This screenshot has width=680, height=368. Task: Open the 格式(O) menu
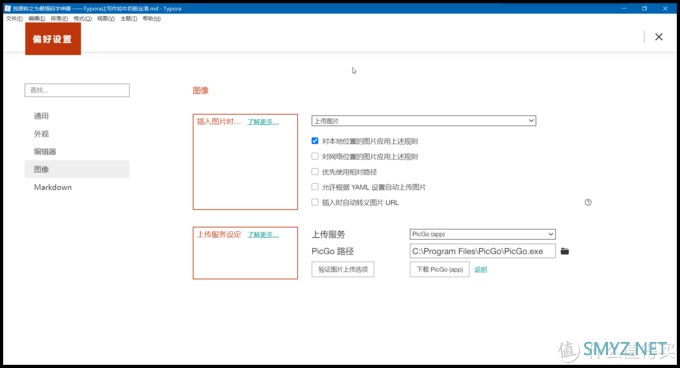coord(82,19)
